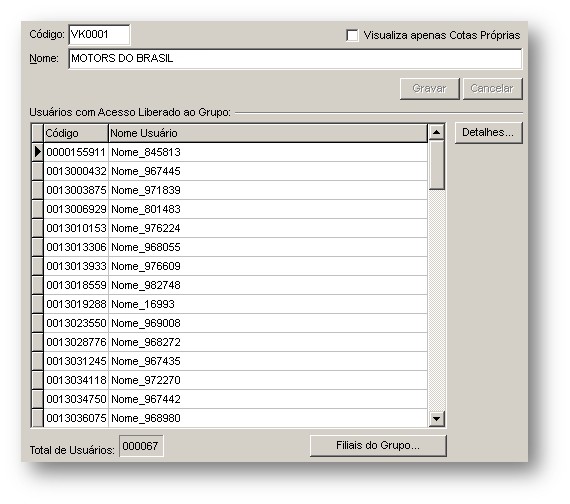Click the scroll down arrow of user list
Screen dimensions: 570x504
pos(436,419)
